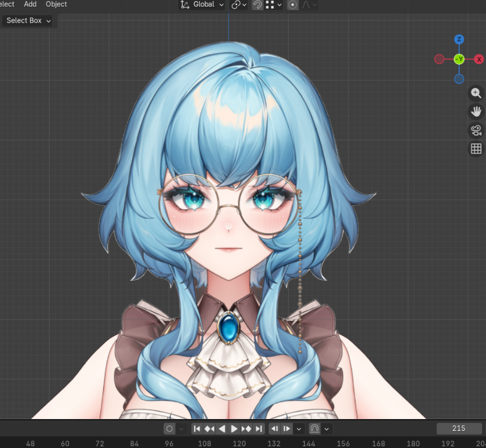
Task: Click the X axis on the navigation gizmo
Action: (x=479, y=59)
